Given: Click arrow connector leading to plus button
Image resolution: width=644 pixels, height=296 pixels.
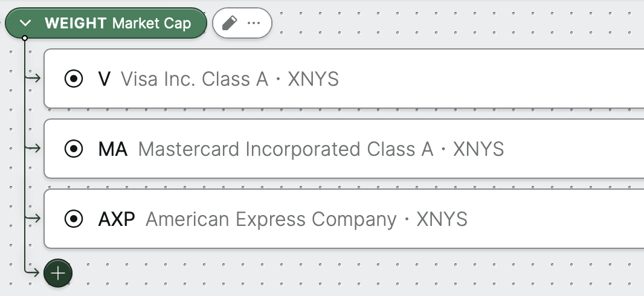Looking at the screenshot, I should point(33,271).
